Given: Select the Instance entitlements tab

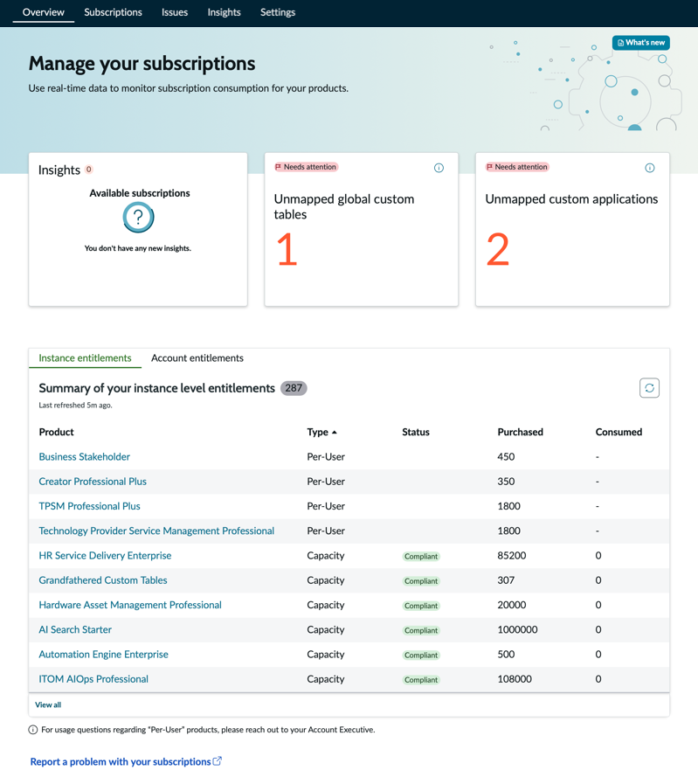Looking at the screenshot, I should tap(85, 358).
